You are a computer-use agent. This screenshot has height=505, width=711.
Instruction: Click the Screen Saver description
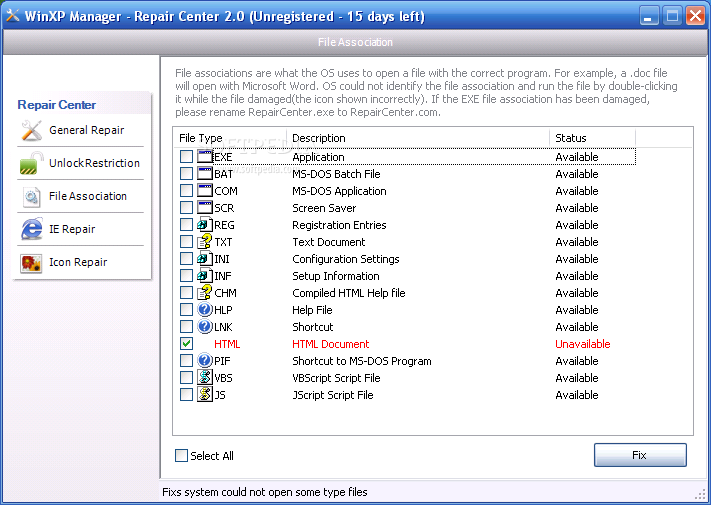click(324, 208)
